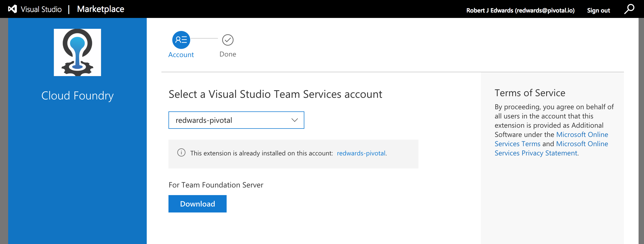Viewport: 644px width, 244px height.
Task: Select the Account step circle icon
Action: coord(181,40)
